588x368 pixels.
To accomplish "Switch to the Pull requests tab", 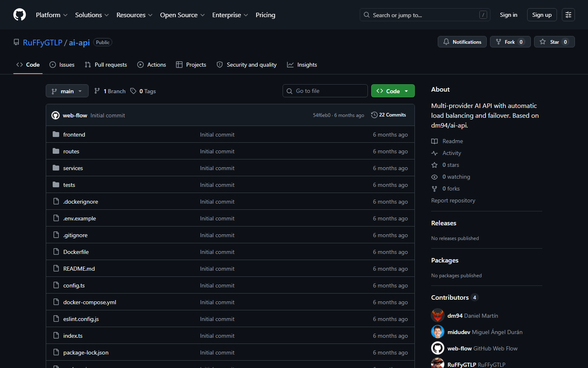I will [x=106, y=65].
